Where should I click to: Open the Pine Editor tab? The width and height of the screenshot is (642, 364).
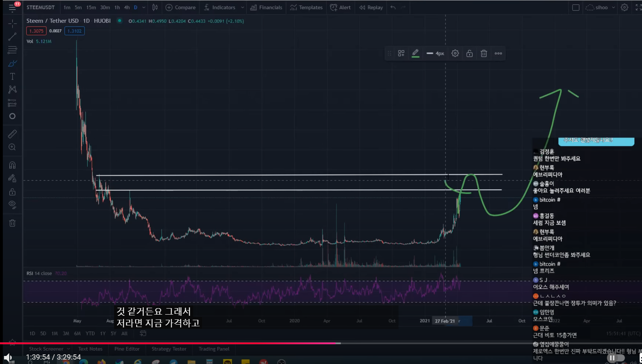127,349
